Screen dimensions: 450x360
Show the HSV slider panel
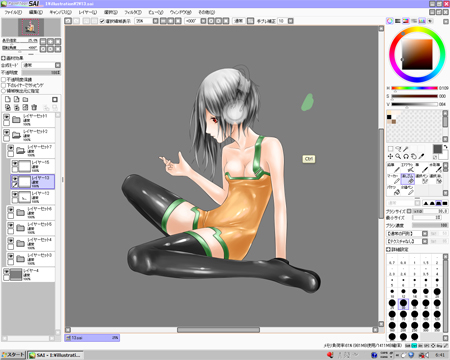tap(406, 21)
